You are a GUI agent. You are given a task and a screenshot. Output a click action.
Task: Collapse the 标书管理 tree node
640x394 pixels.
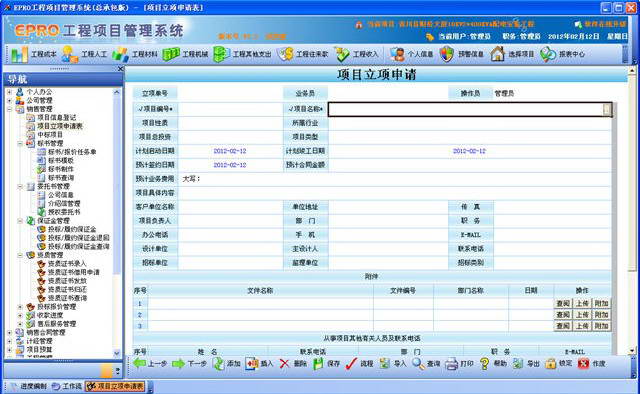(x=20, y=143)
